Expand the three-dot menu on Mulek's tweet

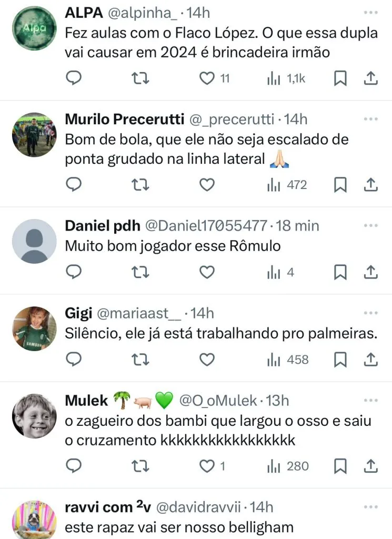pos(370,400)
